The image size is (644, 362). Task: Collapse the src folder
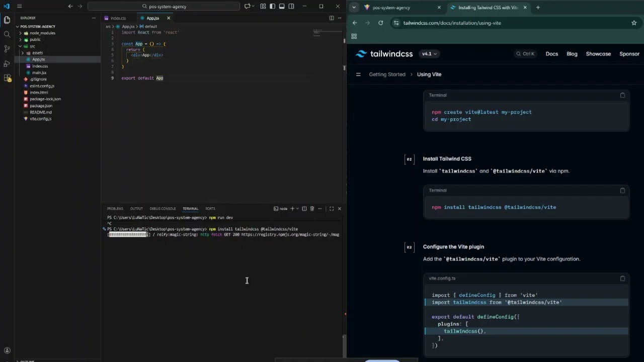point(32,46)
